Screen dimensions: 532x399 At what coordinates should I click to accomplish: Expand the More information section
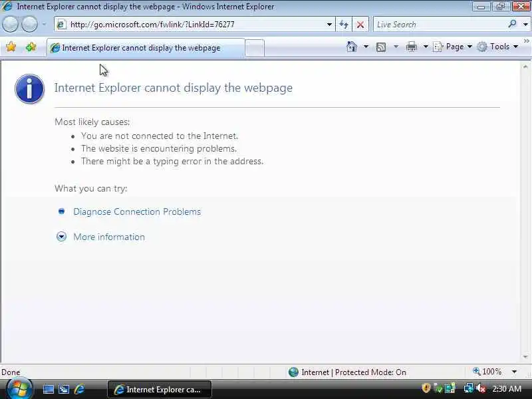(109, 237)
